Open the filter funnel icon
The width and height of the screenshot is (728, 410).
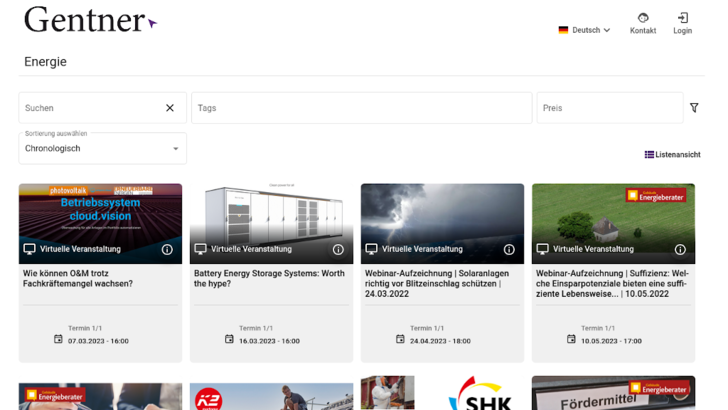(x=694, y=108)
